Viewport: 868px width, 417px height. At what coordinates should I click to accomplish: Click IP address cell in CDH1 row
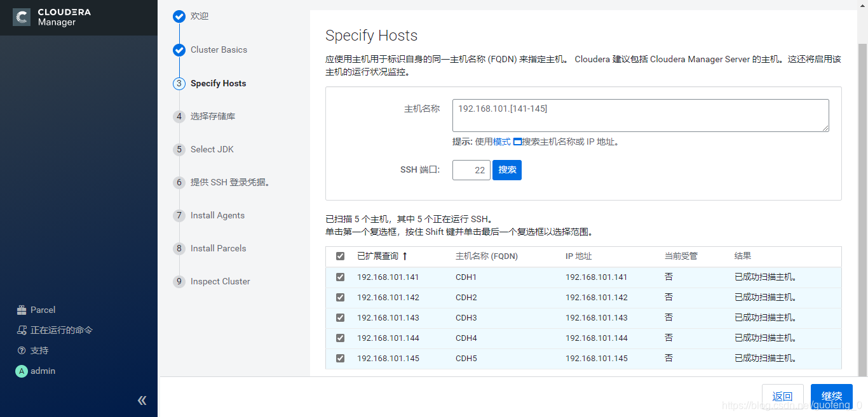[x=597, y=277]
